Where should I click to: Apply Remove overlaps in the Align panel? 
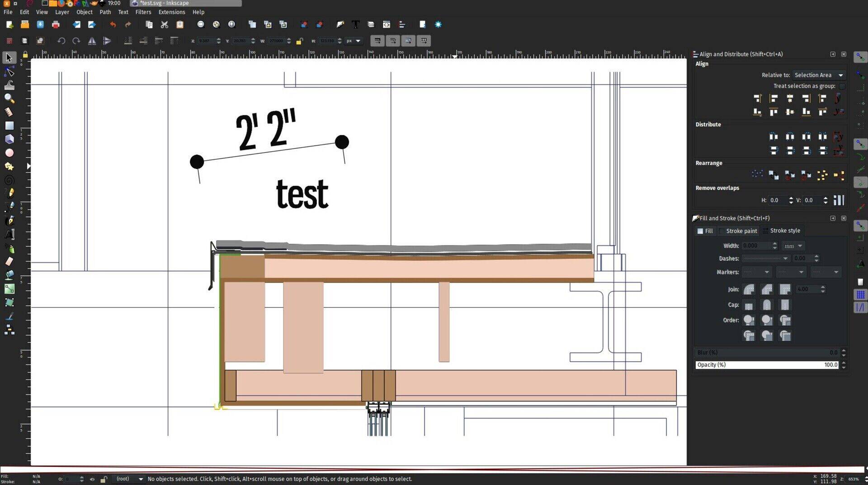click(840, 200)
